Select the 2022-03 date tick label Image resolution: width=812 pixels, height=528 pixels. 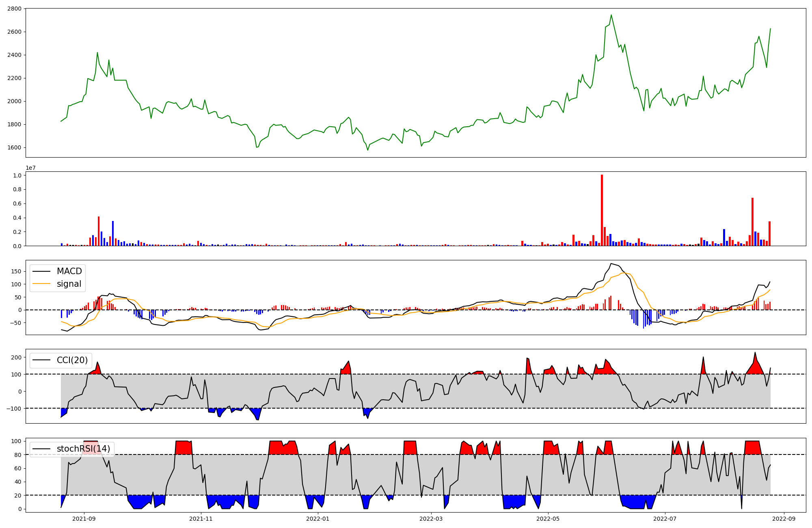click(431, 518)
